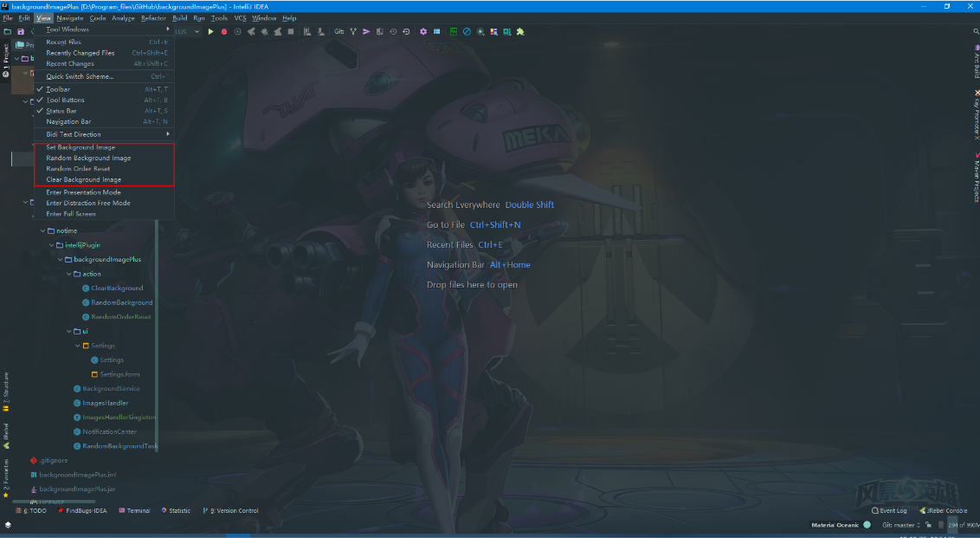This screenshot has height=538, width=980.
Task: Select Clear Background Image menu item
Action: coord(104,179)
